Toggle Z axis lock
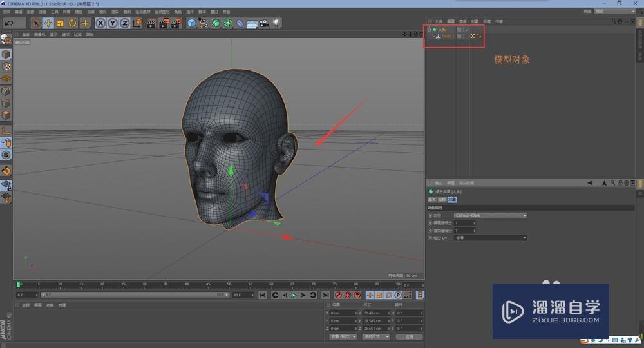Image resolution: width=644 pixels, height=348 pixels. point(124,23)
